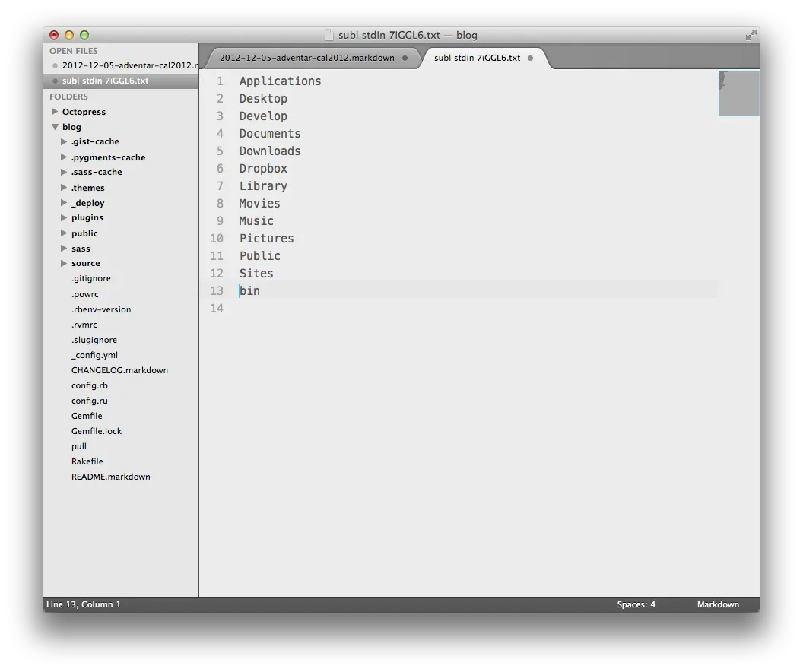Expand the .themes folder arrow
This screenshot has width=803, height=672.
64,187
